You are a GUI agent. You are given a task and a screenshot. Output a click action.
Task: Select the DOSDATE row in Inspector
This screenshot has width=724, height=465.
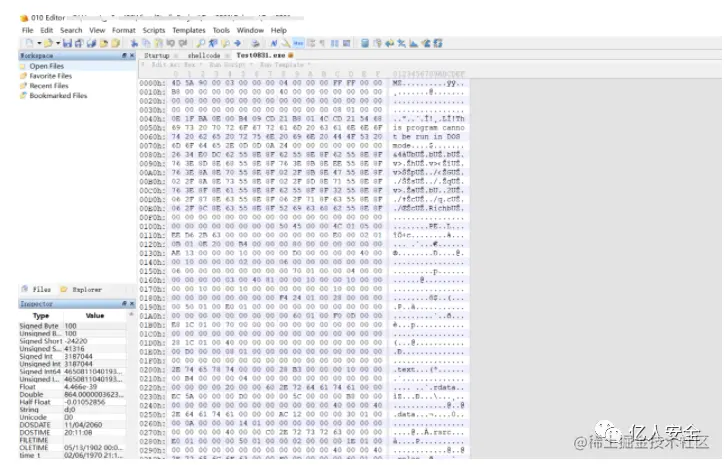click(x=72, y=425)
